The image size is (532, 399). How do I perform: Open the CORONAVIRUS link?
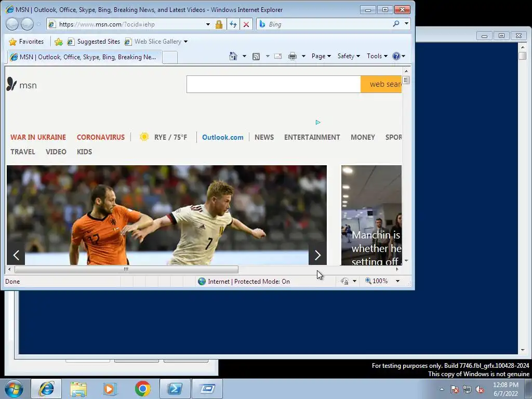(x=101, y=137)
